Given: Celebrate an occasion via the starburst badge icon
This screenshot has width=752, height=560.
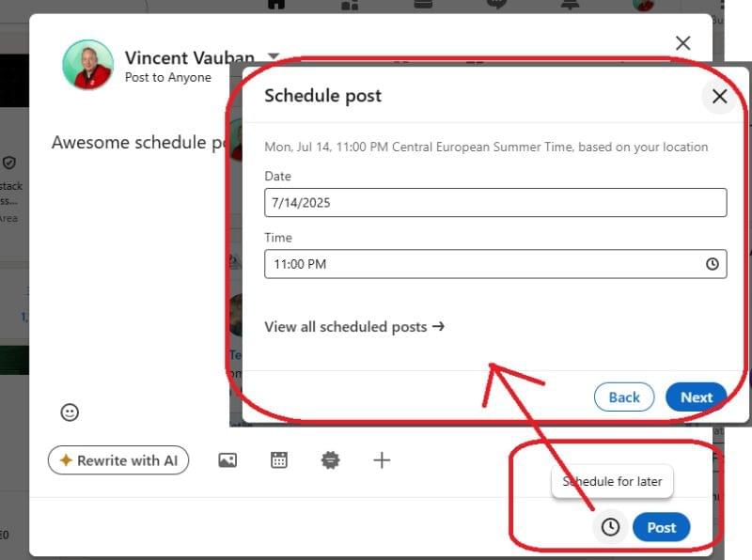Looking at the screenshot, I should tap(331, 460).
